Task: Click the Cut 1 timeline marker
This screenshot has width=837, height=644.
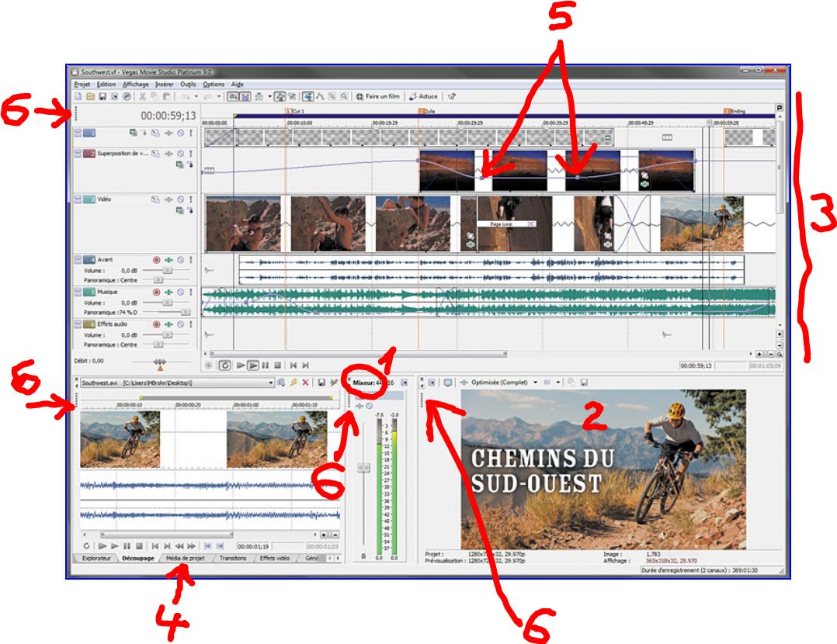Action: tap(295, 111)
